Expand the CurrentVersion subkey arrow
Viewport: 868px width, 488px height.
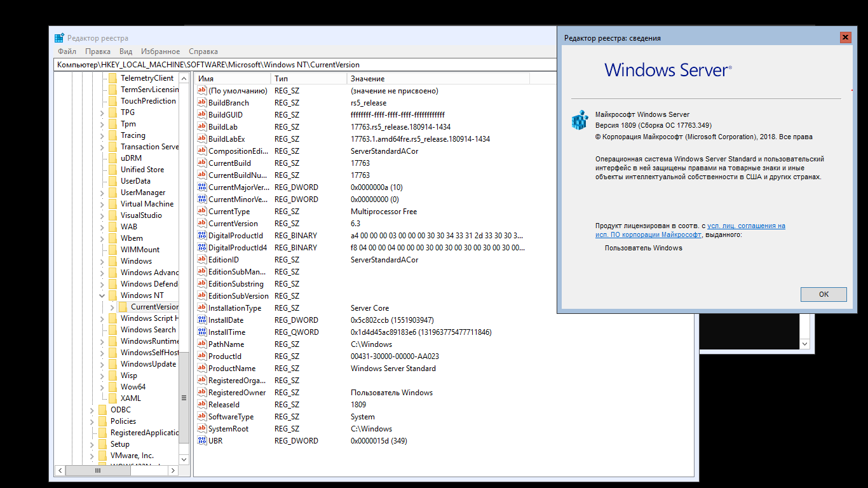pyautogui.click(x=112, y=307)
